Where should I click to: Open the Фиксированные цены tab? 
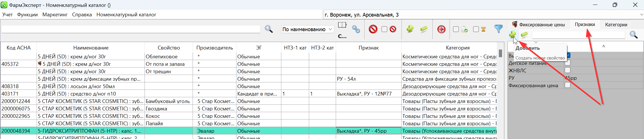pos(538,25)
